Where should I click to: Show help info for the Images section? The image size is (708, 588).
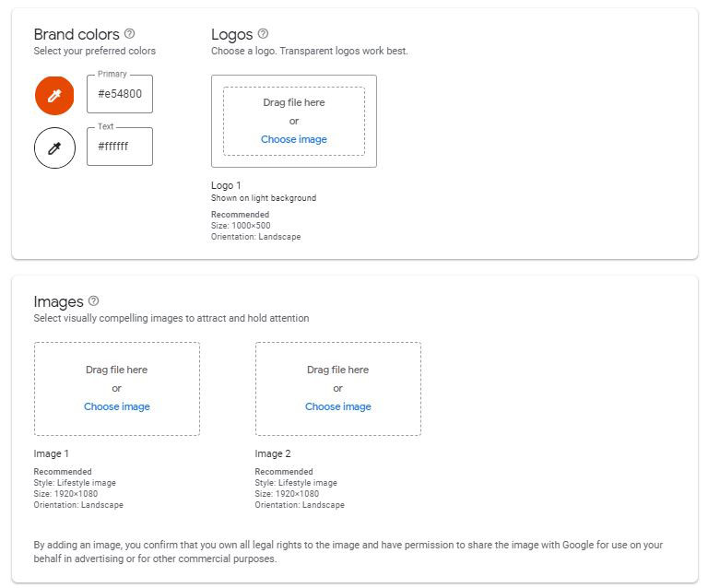tap(93, 301)
